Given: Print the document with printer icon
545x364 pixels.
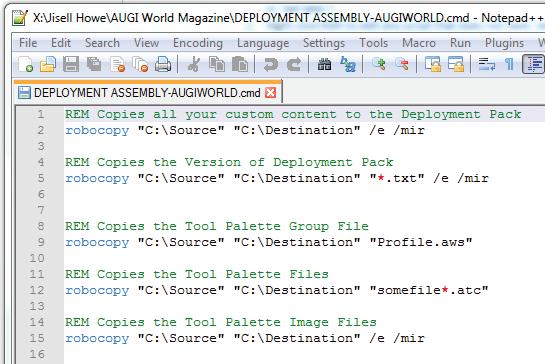Looking at the screenshot, I should tap(163, 64).
